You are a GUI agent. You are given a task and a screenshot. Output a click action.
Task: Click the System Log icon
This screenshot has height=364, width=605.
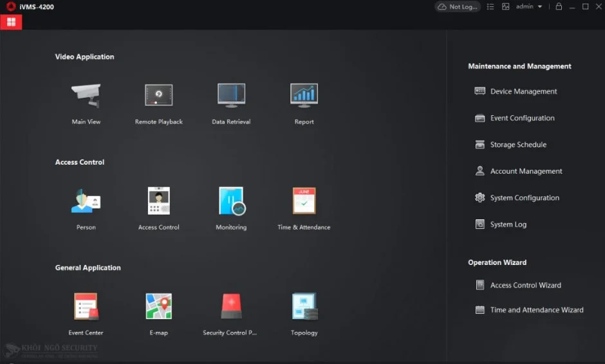[479, 224]
